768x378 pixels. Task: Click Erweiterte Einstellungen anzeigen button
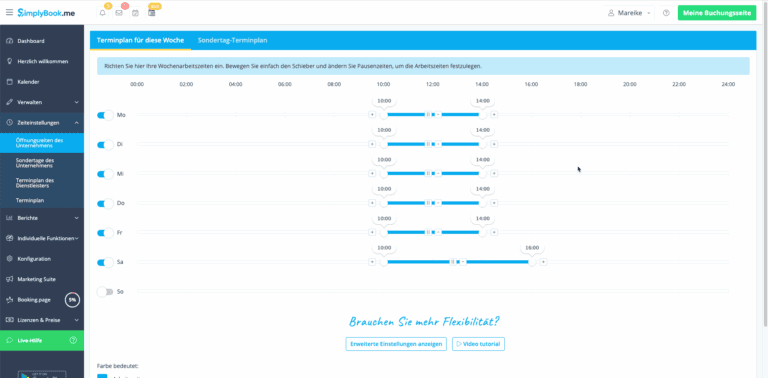396,344
